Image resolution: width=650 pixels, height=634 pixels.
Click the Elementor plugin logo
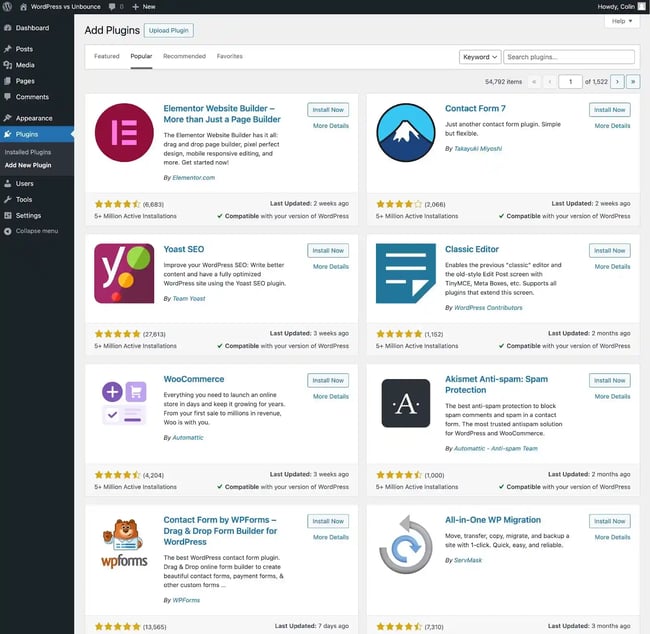pos(124,133)
